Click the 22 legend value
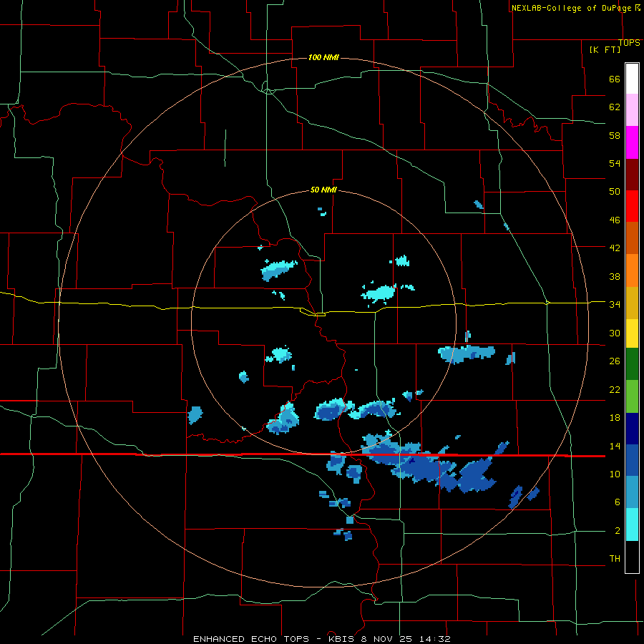 click(x=615, y=389)
